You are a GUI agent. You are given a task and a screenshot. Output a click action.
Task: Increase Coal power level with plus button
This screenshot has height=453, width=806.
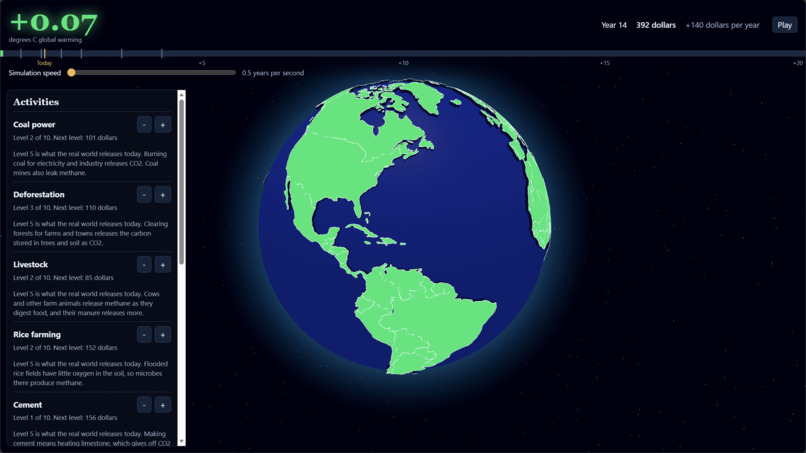(x=162, y=125)
